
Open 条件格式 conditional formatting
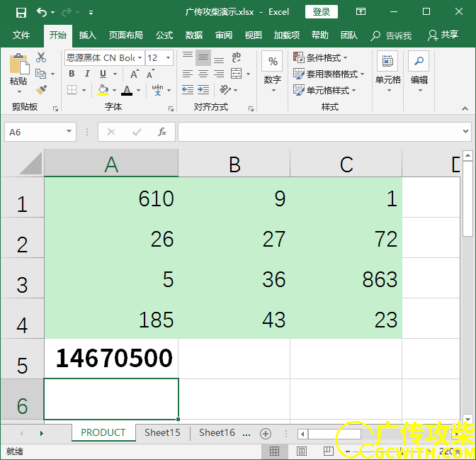tap(320, 57)
